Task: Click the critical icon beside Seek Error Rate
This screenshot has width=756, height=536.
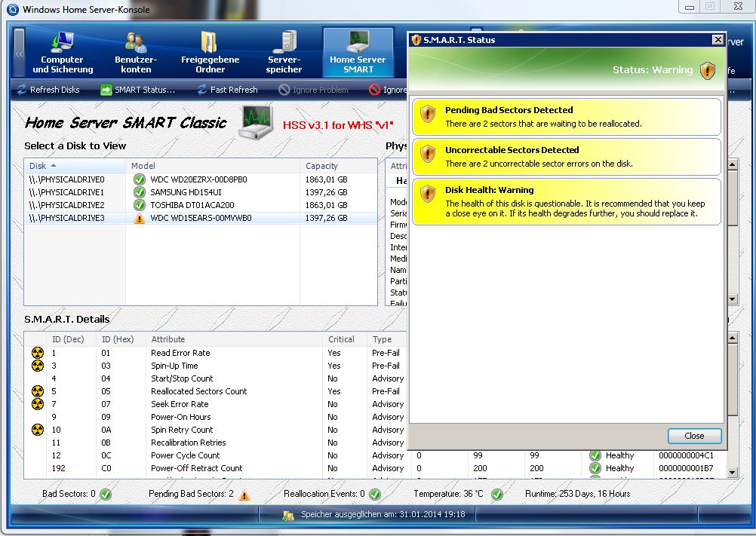Action: (x=38, y=404)
